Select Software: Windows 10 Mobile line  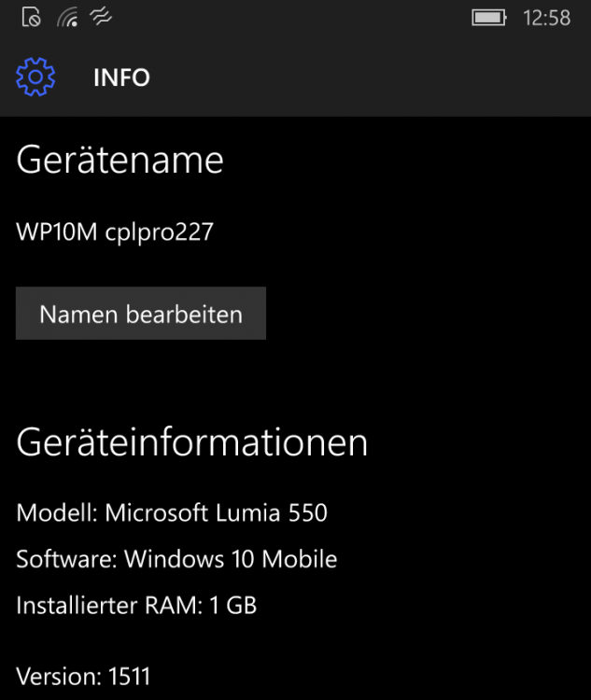pyautogui.click(x=176, y=559)
